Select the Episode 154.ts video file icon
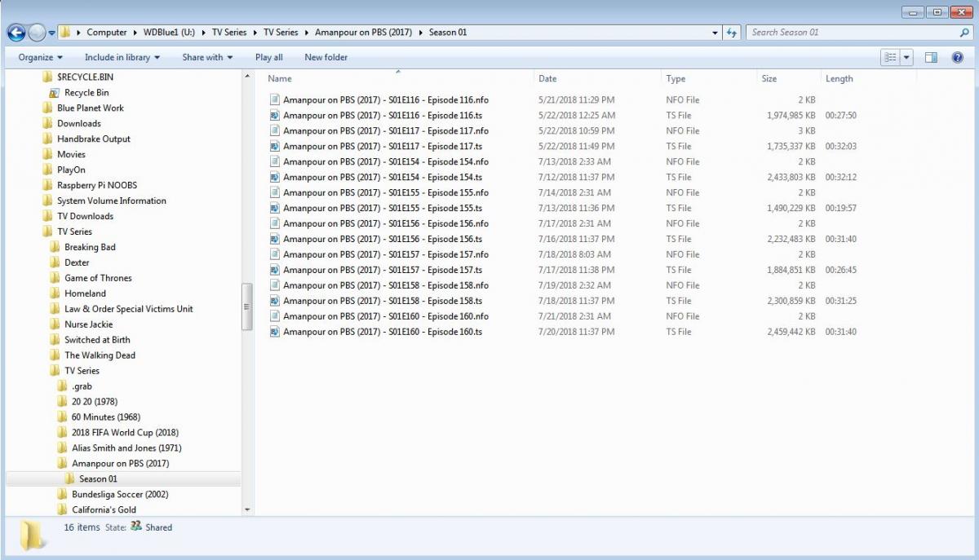 click(275, 177)
